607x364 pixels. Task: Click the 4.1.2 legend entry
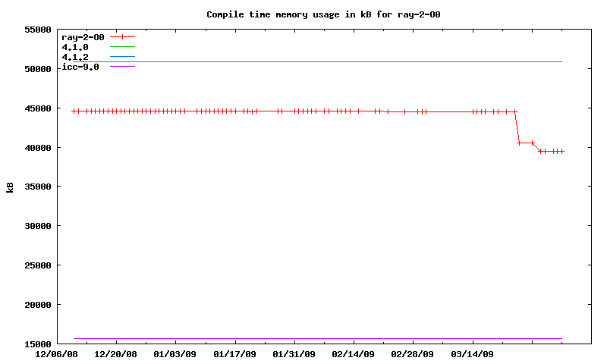pos(75,57)
